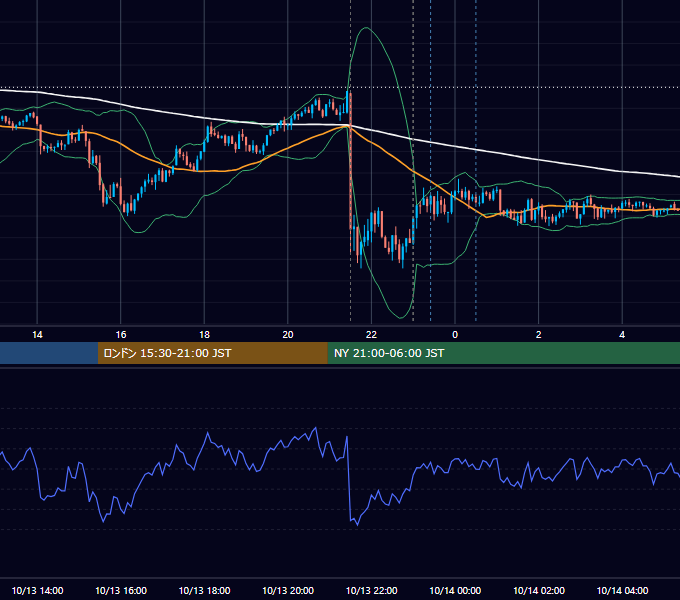Click the 10/14 02:00 time label

point(539,590)
